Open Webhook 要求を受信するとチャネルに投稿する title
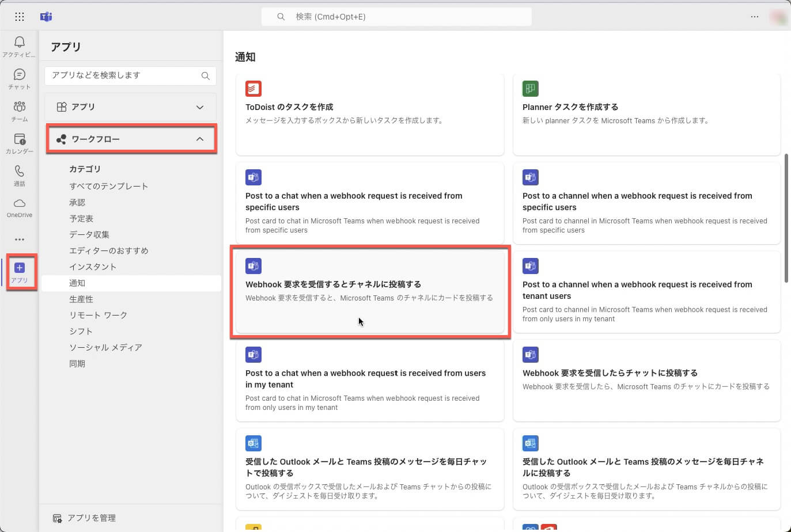This screenshot has height=532, width=791. 333,284
